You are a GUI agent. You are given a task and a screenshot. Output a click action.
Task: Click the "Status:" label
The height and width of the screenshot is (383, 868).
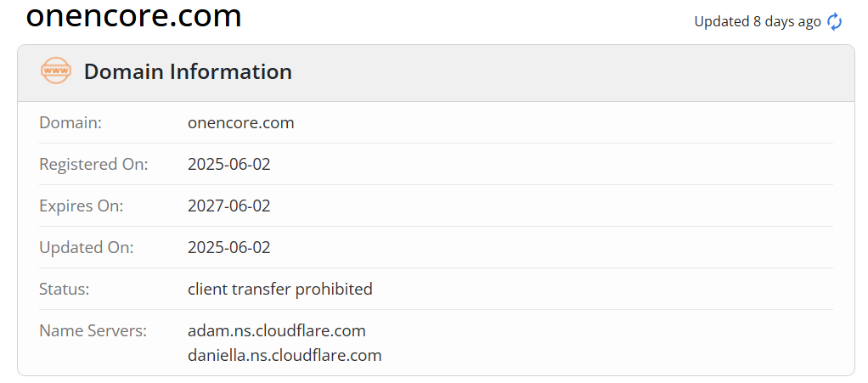click(x=65, y=289)
